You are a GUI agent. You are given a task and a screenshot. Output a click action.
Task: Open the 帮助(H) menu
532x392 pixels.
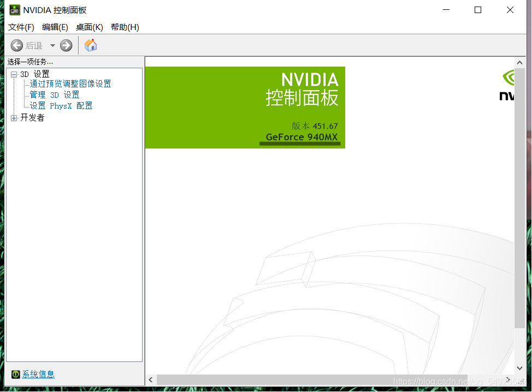coord(125,27)
